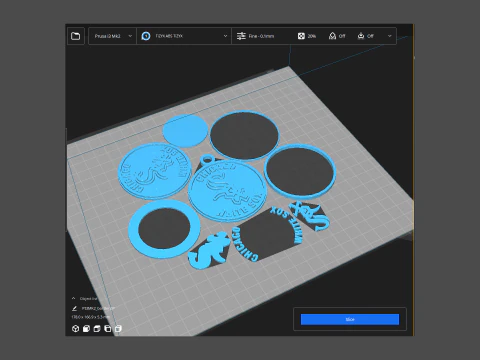Screen dimensions: 480x360
Task: Switch to the 3D view orientation icon
Action: tap(75, 329)
